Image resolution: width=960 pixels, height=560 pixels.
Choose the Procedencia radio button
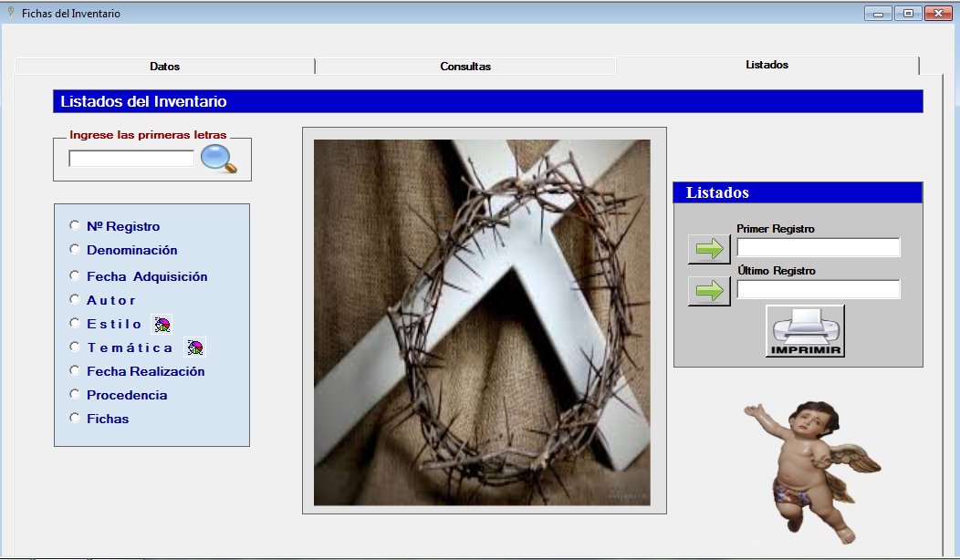pos(75,394)
